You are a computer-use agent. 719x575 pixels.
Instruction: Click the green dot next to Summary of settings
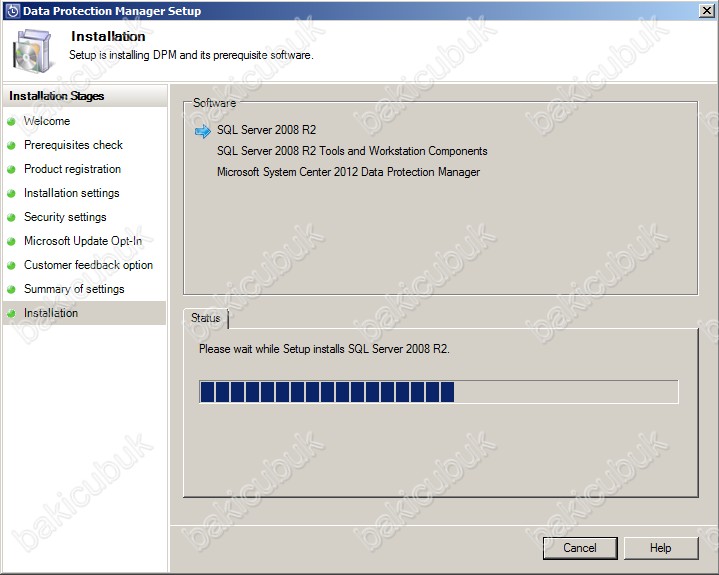[11, 289]
